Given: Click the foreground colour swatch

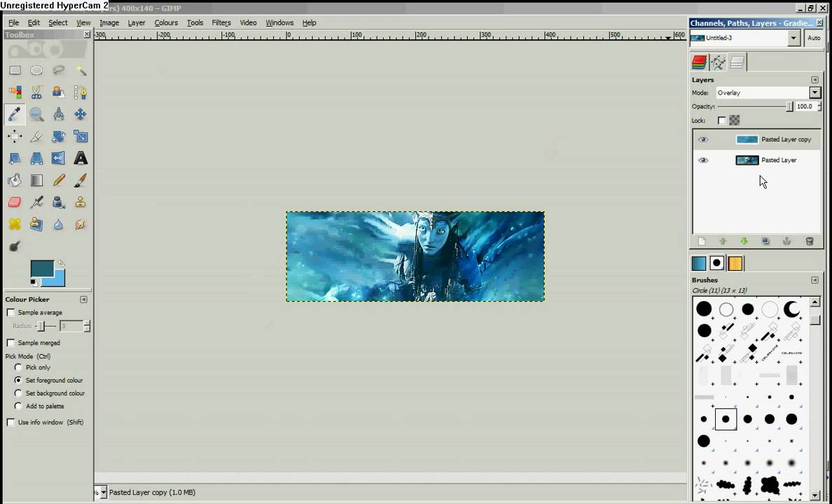Looking at the screenshot, I should click(x=42, y=268).
